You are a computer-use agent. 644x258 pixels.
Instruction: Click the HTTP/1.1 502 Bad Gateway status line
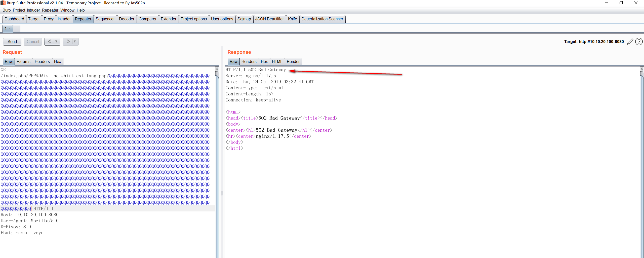tap(256, 70)
